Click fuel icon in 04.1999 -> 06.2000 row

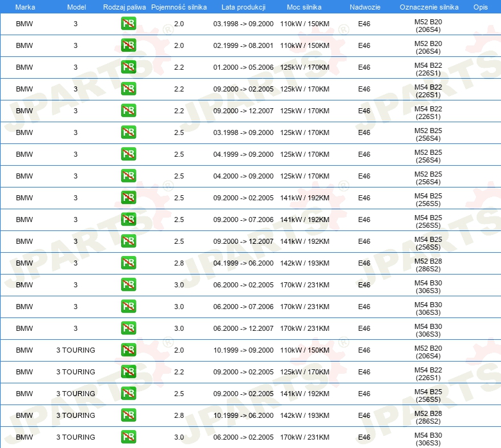tap(128, 263)
